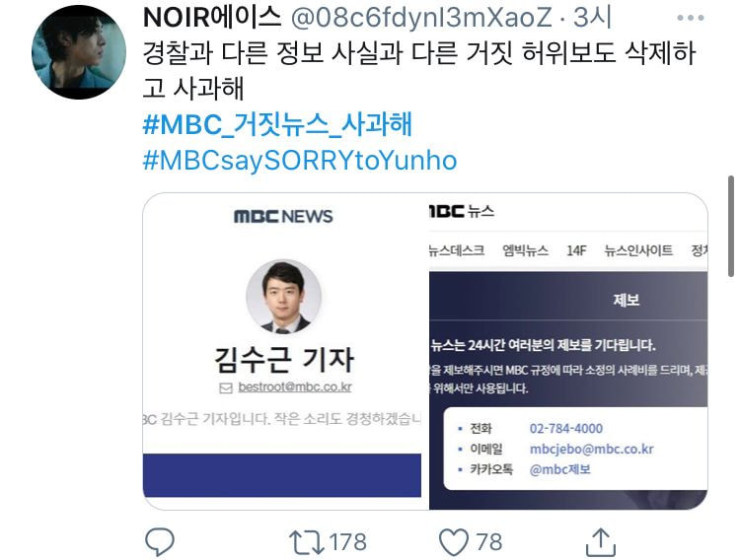The height and width of the screenshot is (560, 740).
Task: Select the 뉴스데스크 menu item
Action: click(457, 250)
